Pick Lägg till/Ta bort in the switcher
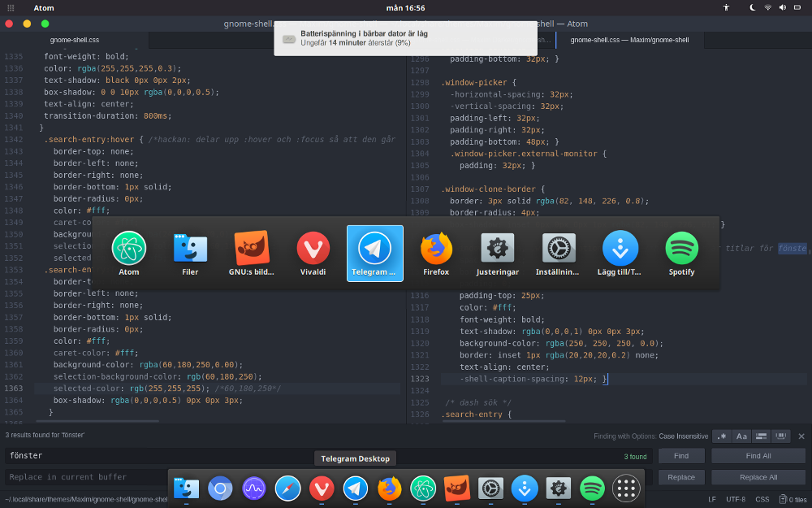812x508 pixels. click(620, 254)
